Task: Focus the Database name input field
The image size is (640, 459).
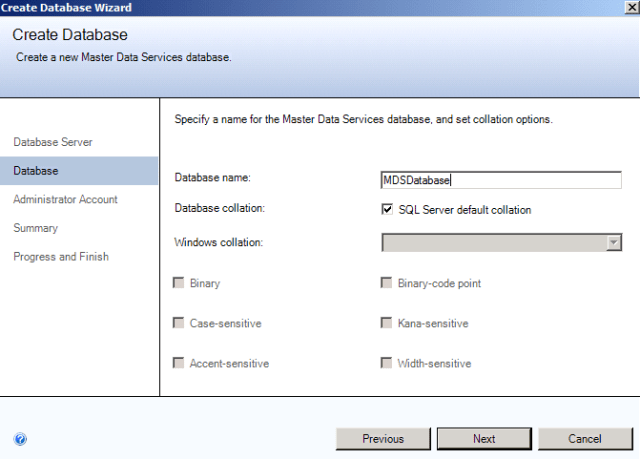Action: [501, 180]
